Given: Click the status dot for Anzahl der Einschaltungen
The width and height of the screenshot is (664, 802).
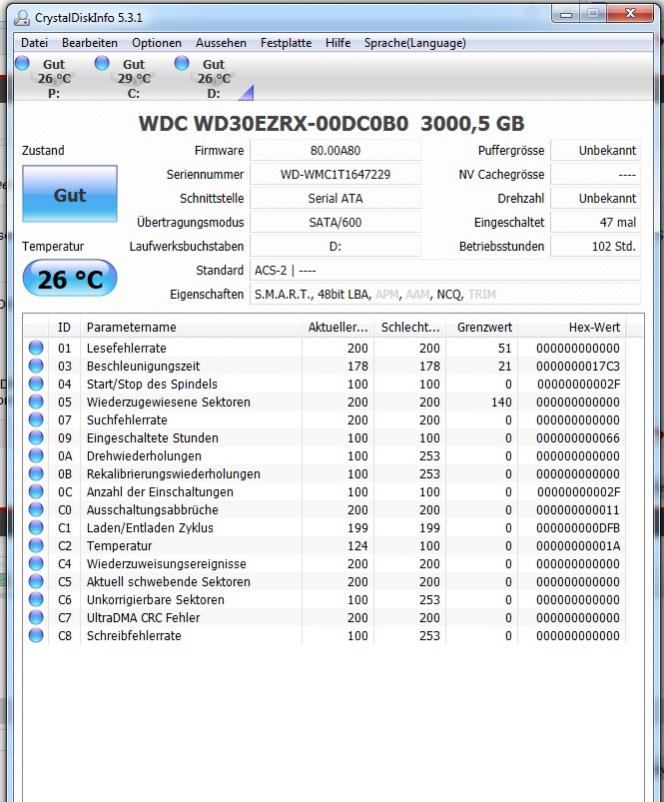Looking at the screenshot, I should [36, 492].
